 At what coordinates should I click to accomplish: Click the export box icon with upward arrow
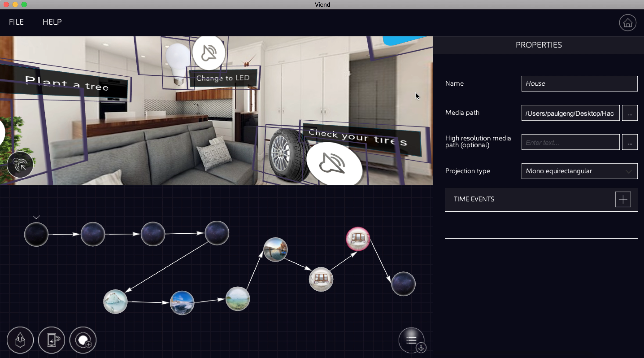(x=20, y=340)
